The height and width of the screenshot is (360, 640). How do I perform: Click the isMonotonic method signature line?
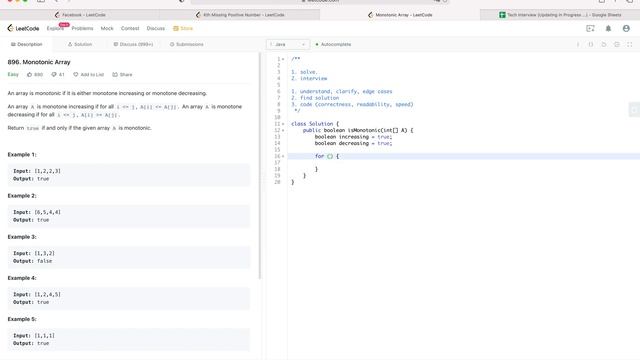[358, 130]
